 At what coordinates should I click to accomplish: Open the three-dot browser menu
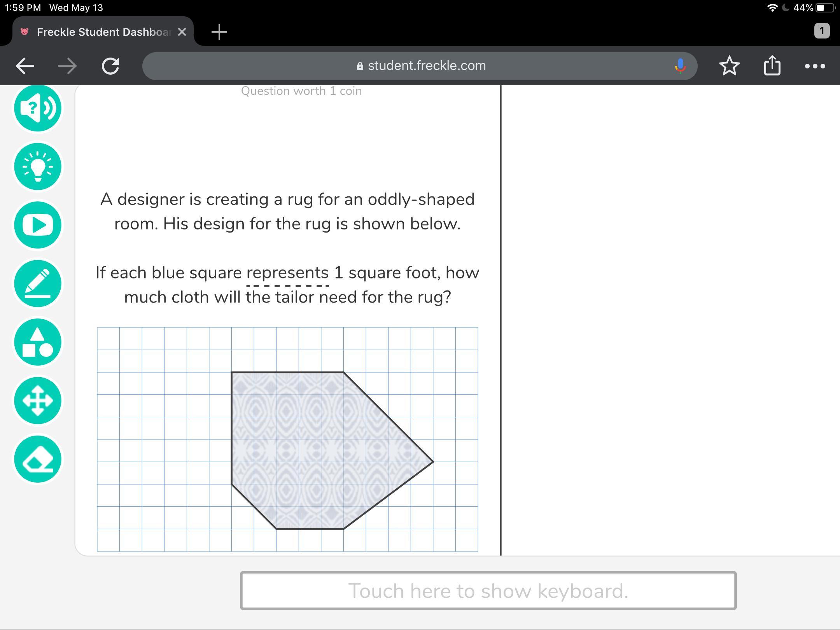point(815,66)
